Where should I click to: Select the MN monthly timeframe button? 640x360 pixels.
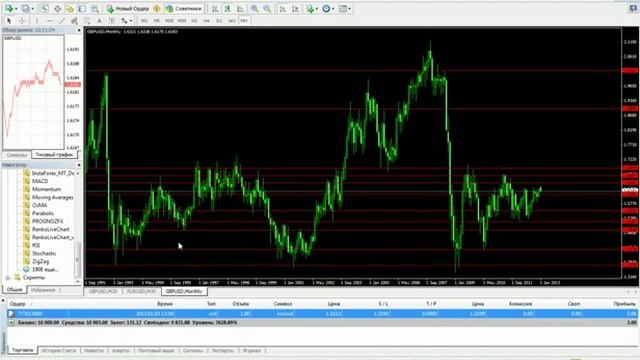coord(244,20)
